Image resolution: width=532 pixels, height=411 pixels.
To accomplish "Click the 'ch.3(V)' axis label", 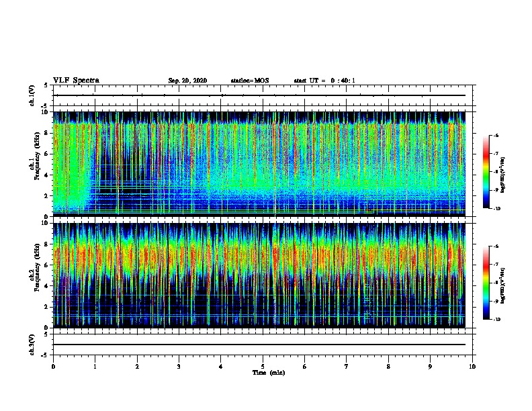I will [x=32, y=345].
